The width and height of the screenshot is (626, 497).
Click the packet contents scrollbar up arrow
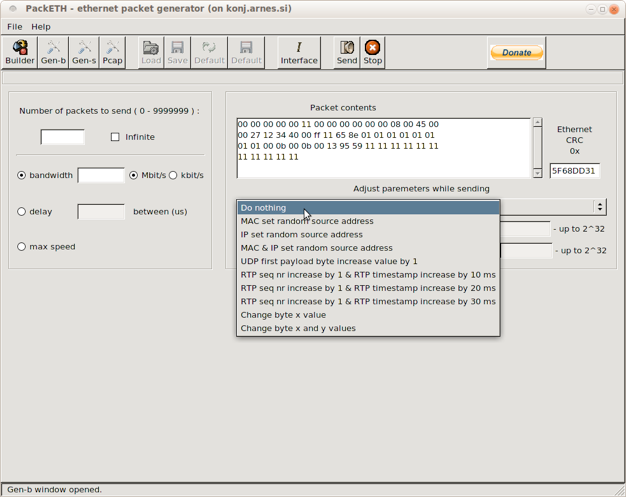pyautogui.click(x=537, y=123)
